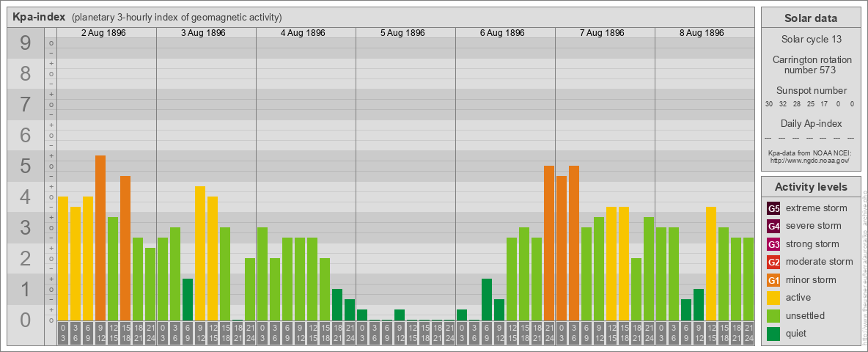Click the 6 Aug 1896 date header

pyautogui.click(x=502, y=33)
